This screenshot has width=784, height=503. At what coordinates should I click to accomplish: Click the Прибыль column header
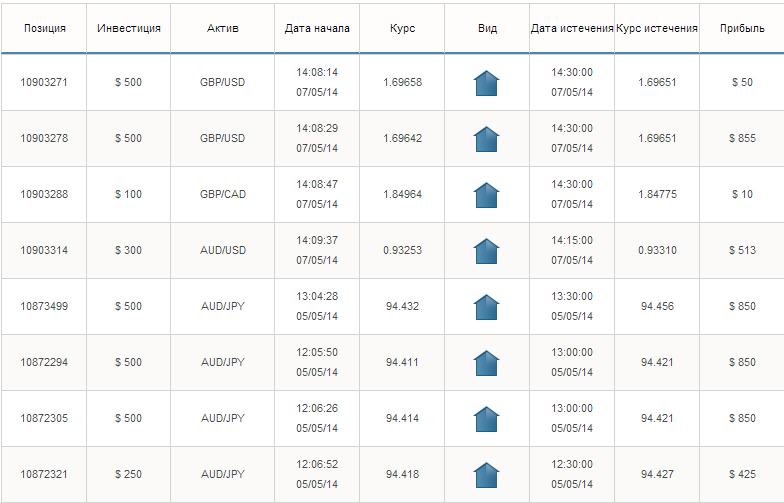(x=742, y=28)
